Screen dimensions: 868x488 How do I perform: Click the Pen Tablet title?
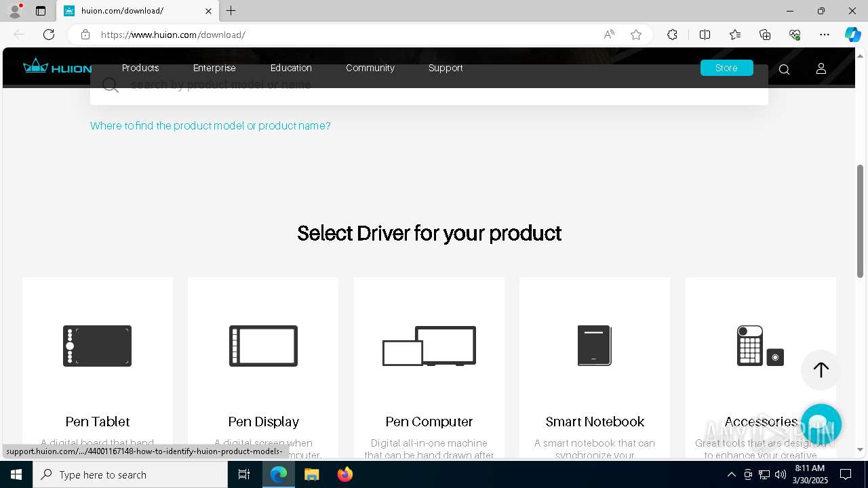(98, 422)
